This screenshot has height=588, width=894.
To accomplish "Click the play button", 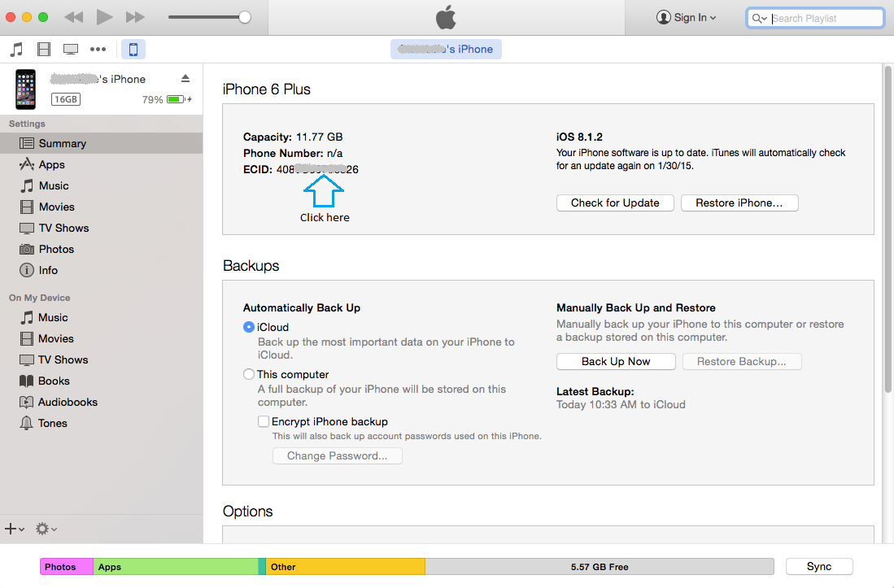I will (104, 17).
